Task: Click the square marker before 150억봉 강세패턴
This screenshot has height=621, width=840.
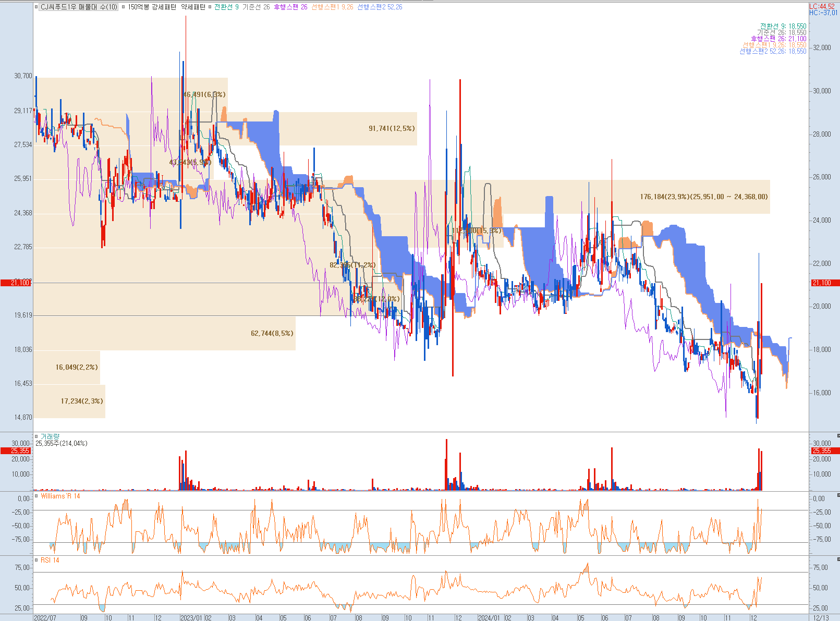Action: pos(124,7)
